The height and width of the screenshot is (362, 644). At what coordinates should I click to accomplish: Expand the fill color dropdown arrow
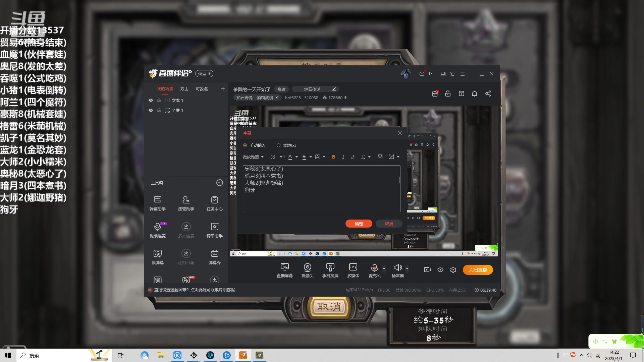311,157
